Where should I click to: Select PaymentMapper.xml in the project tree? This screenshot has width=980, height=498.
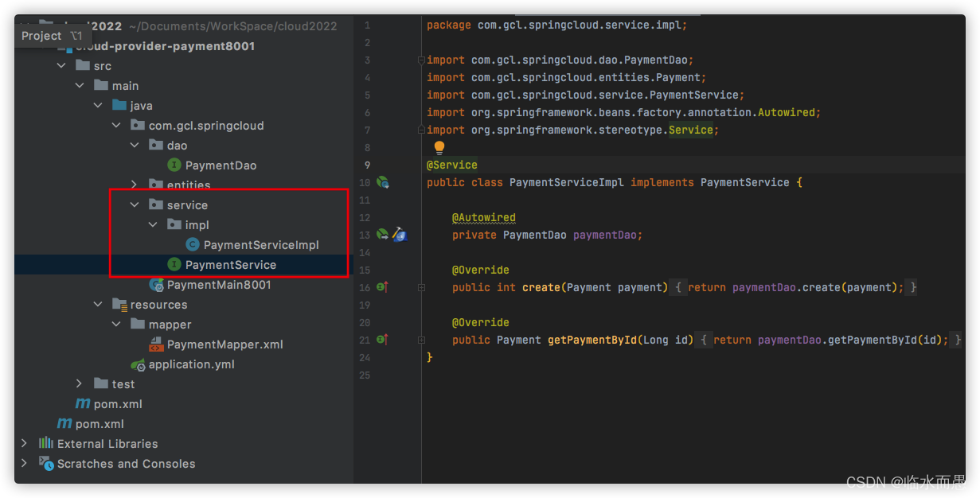point(225,344)
